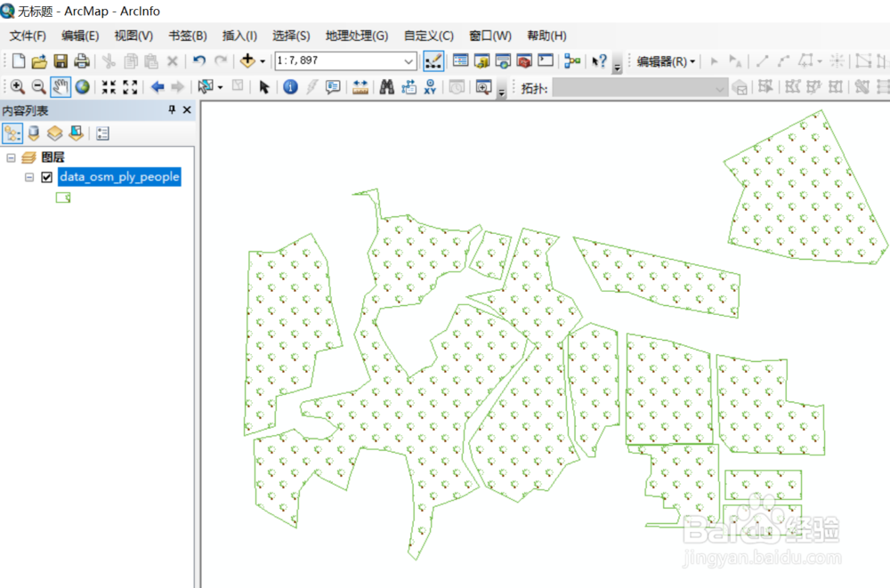Viewport: 890px width, 588px height.
Task: Select the Pan hand tool
Action: (x=61, y=87)
